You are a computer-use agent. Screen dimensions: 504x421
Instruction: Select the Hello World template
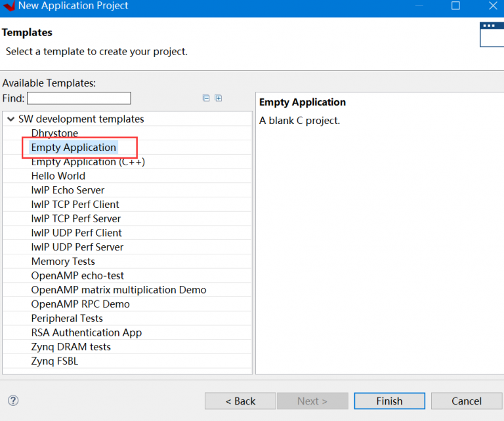58,176
